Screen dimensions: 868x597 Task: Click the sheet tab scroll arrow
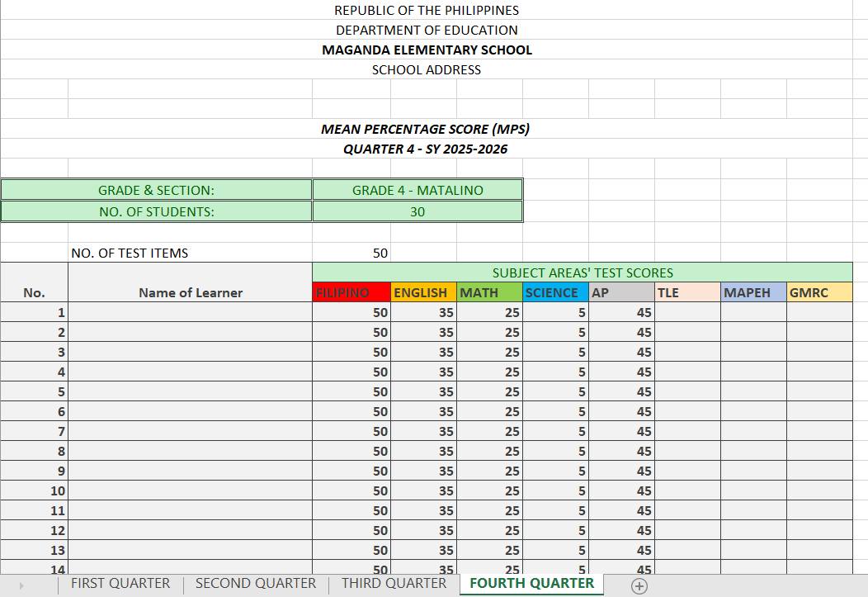pos(21,585)
